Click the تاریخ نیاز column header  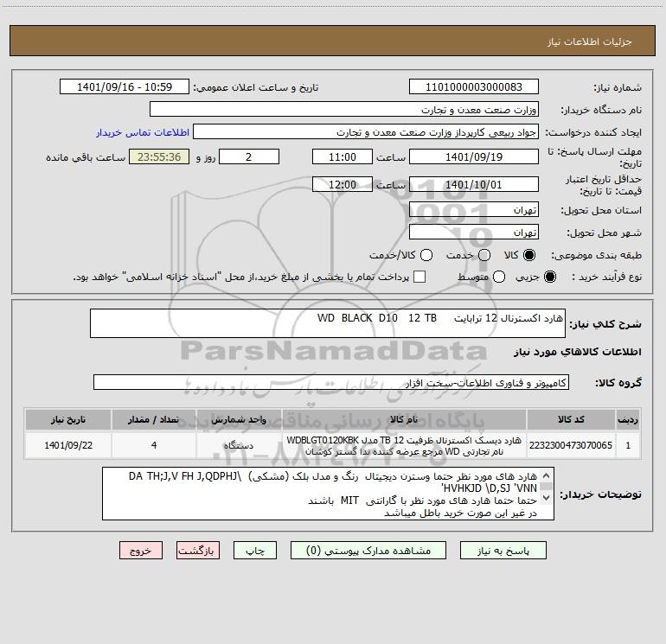click(68, 419)
